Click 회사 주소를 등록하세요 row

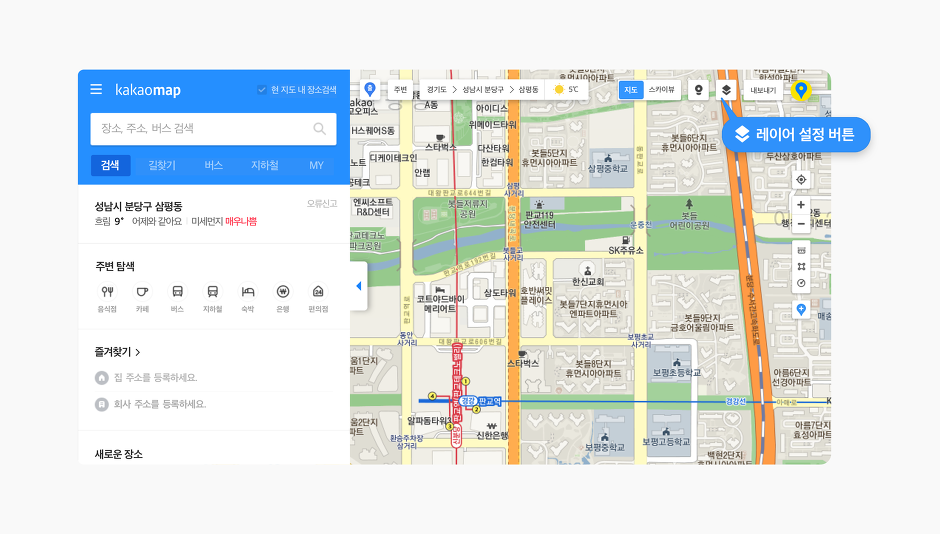point(213,405)
